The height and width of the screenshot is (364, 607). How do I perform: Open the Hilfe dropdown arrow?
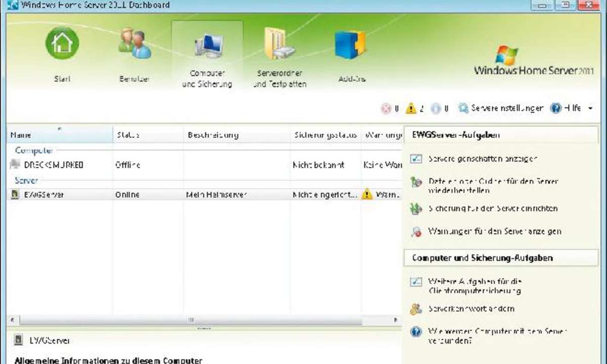click(590, 109)
